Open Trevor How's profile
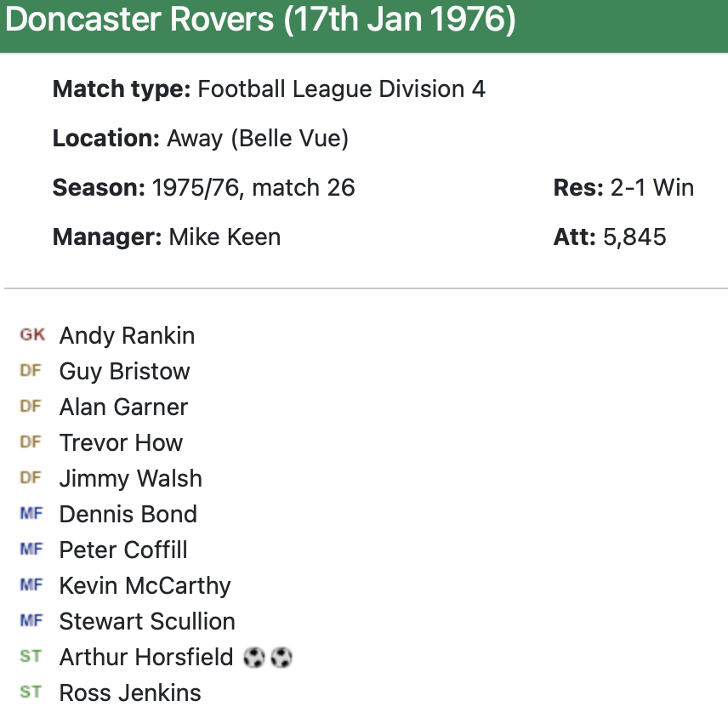The image size is (728, 718). point(121,442)
